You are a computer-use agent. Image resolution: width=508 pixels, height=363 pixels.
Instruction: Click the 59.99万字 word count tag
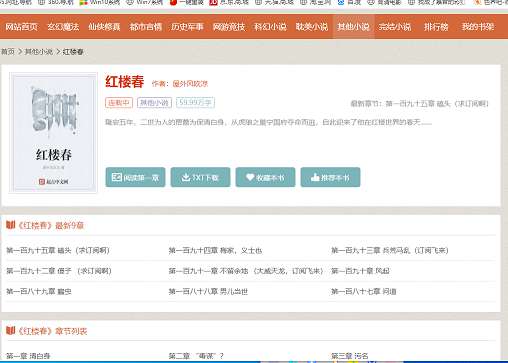coord(195,103)
